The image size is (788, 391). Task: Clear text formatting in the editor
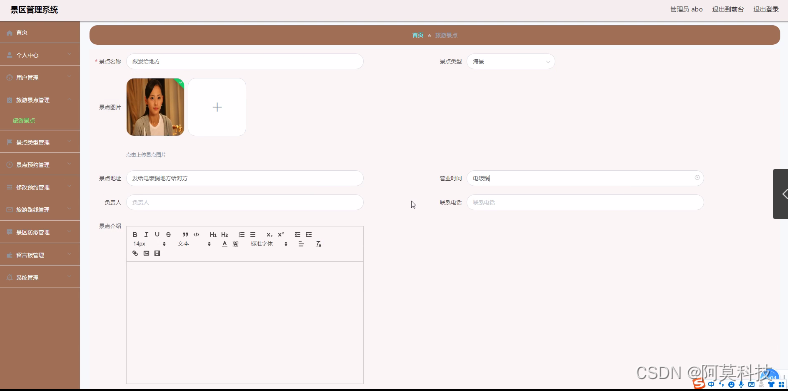pos(319,244)
